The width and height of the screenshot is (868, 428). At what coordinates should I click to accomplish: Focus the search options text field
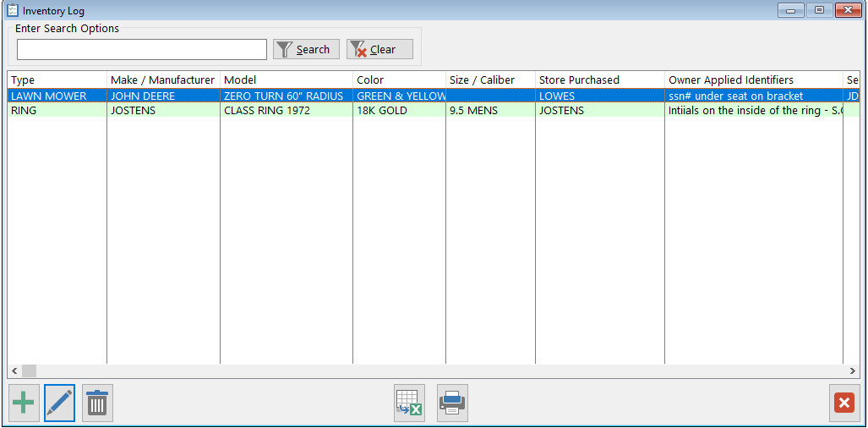[x=142, y=49]
